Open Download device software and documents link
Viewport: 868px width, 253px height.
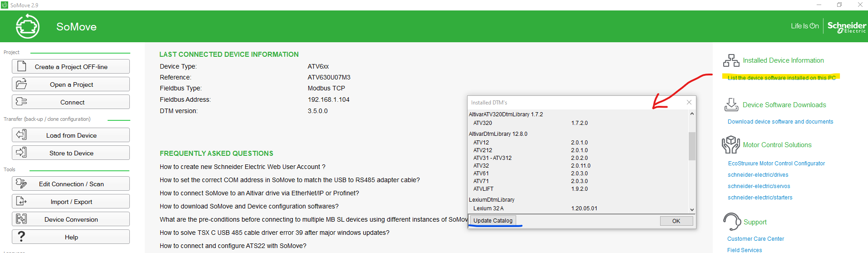(780, 122)
